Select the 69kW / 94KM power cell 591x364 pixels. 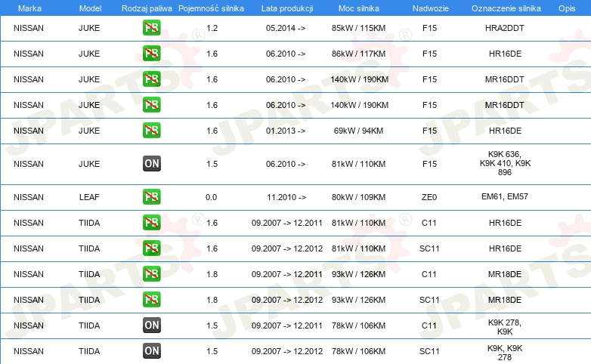tap(358, 131)
